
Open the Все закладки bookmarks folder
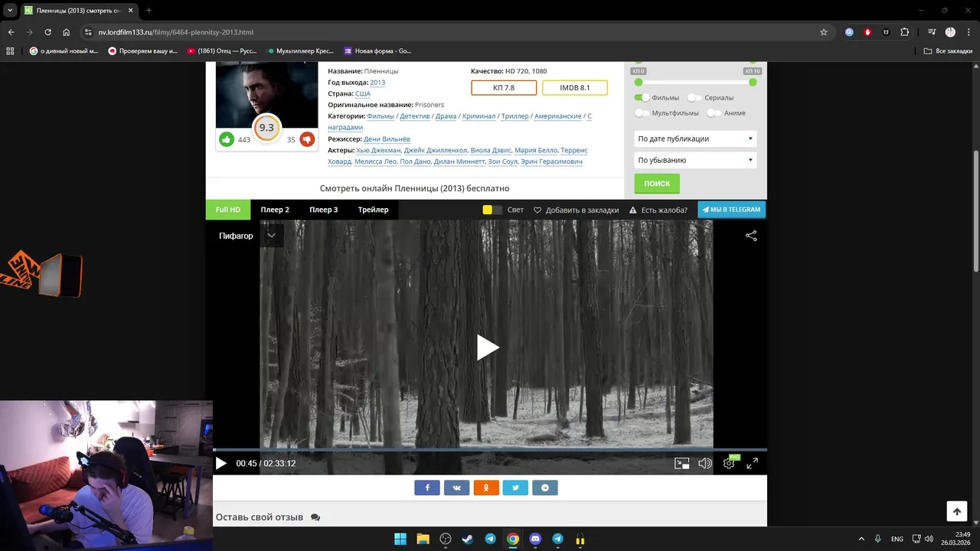pyautogui.click(x=948, y=51)
